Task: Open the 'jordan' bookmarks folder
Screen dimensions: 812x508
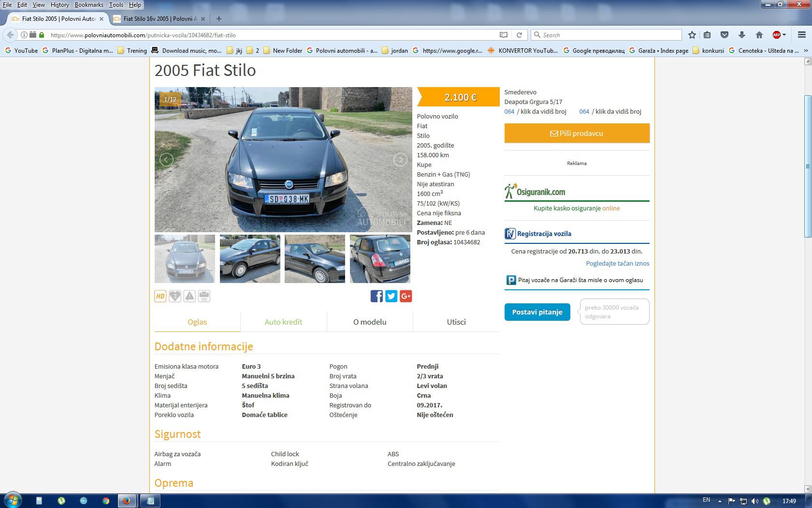Action: coord(394,50)
